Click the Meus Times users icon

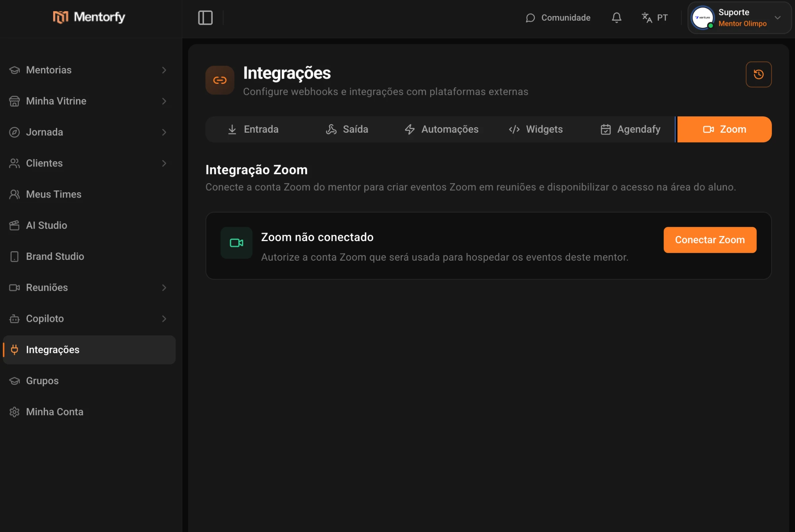click(x=14, y=194)
